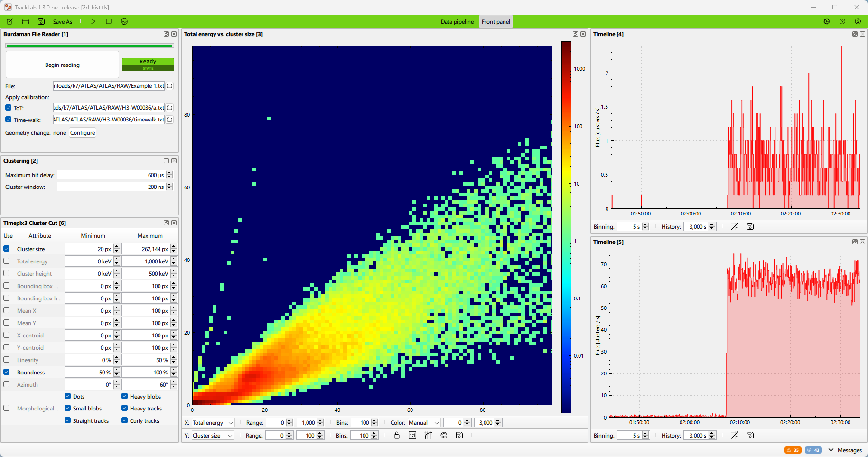Click the Configure geometry button
This screenshot has width=868, height=457.
click(x=83, y=133)
